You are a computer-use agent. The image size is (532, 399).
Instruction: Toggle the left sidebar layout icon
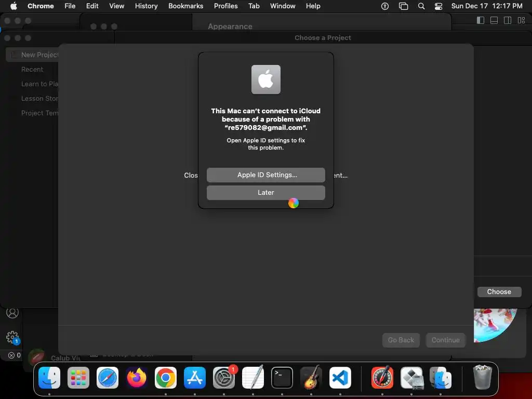481,20
